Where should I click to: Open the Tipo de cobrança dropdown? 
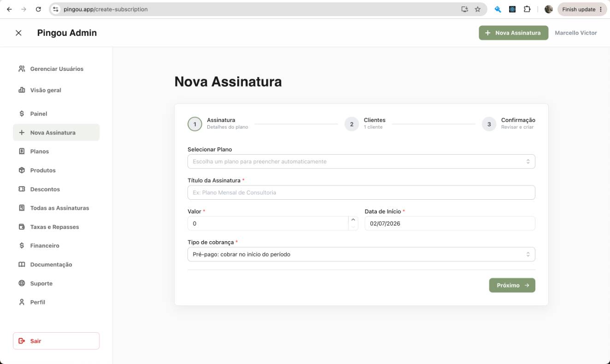pyautogui.click(x=361, y=254)
